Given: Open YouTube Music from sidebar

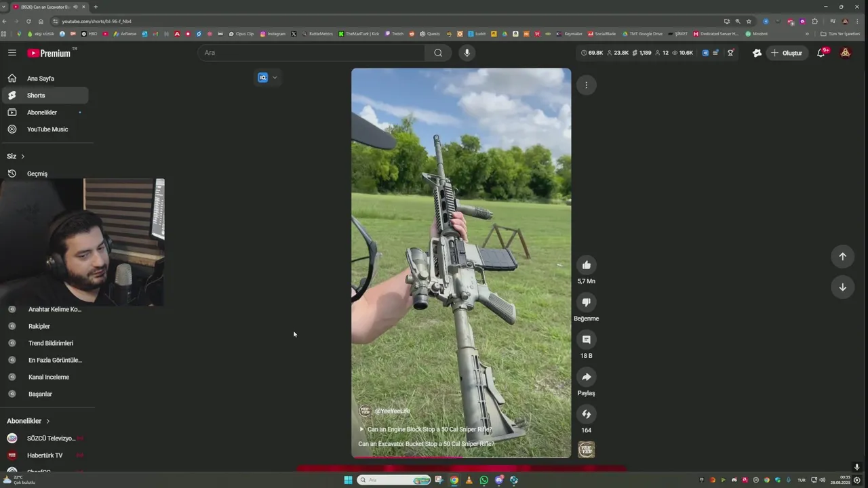Looking at the screenshot, I should [45, 129].
